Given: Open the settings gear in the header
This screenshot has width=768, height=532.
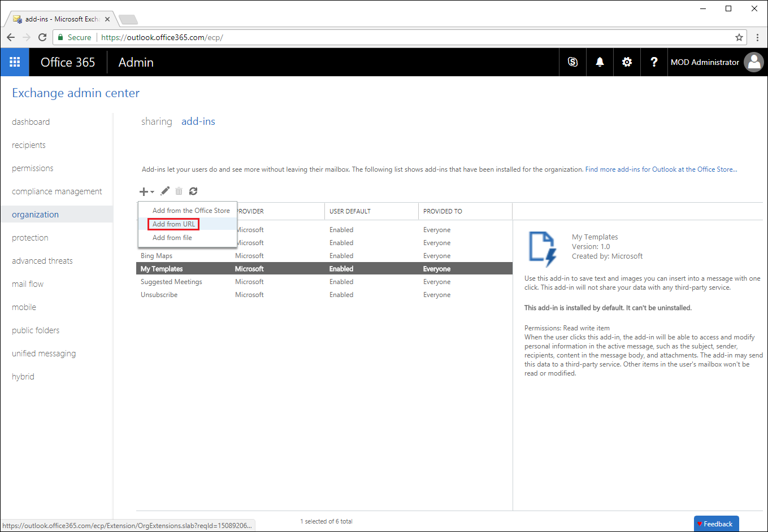Looking at the screenshot, I should tap(627, 62).
